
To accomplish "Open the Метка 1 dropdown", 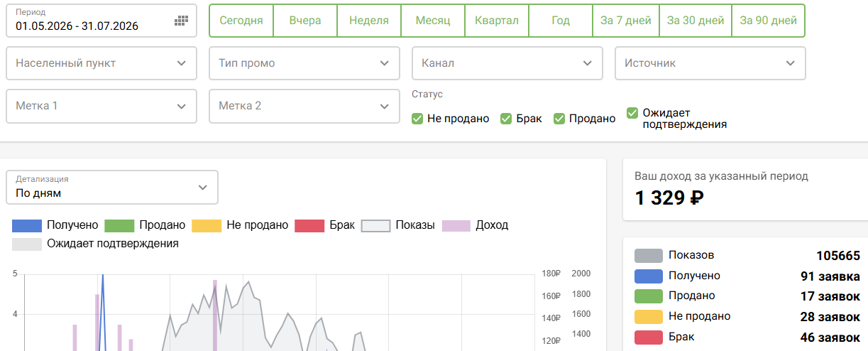I will point(101,106).
